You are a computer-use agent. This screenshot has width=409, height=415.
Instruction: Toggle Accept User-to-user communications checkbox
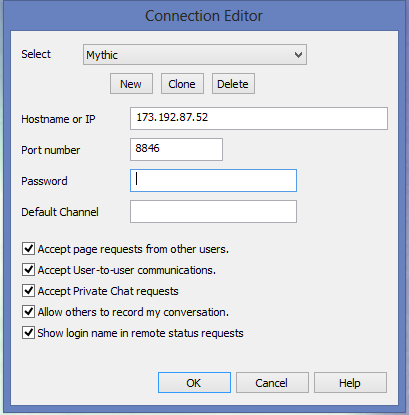(x=28, y=270)
